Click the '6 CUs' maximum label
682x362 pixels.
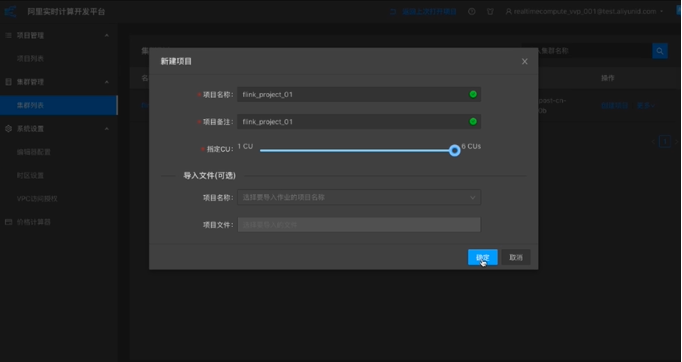point(471,147)
